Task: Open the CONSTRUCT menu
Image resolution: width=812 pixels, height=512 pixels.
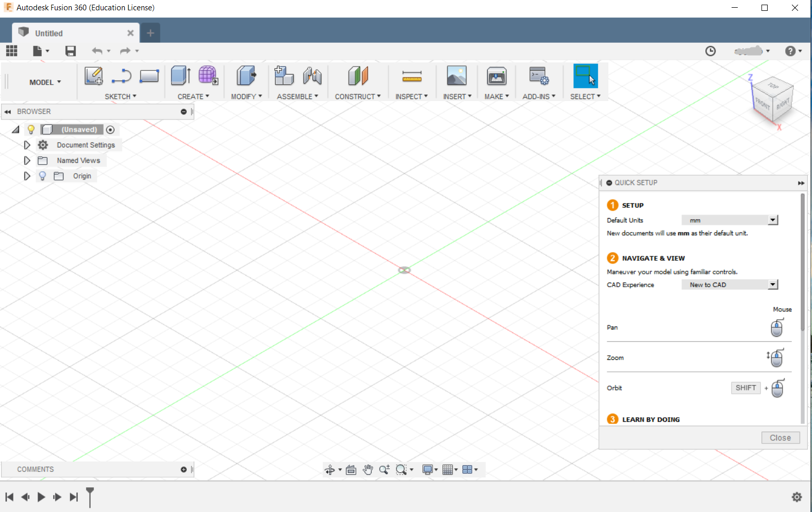Action: point(357,96)
